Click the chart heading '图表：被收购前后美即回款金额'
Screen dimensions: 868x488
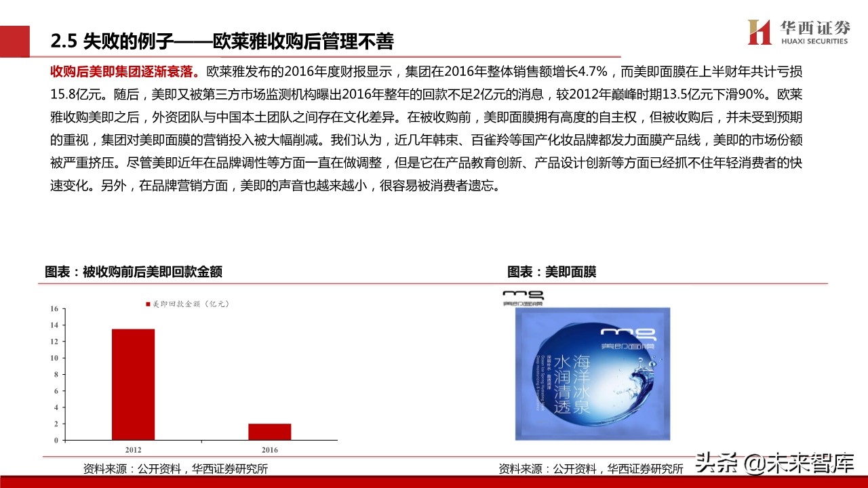(x=134, y=272)
